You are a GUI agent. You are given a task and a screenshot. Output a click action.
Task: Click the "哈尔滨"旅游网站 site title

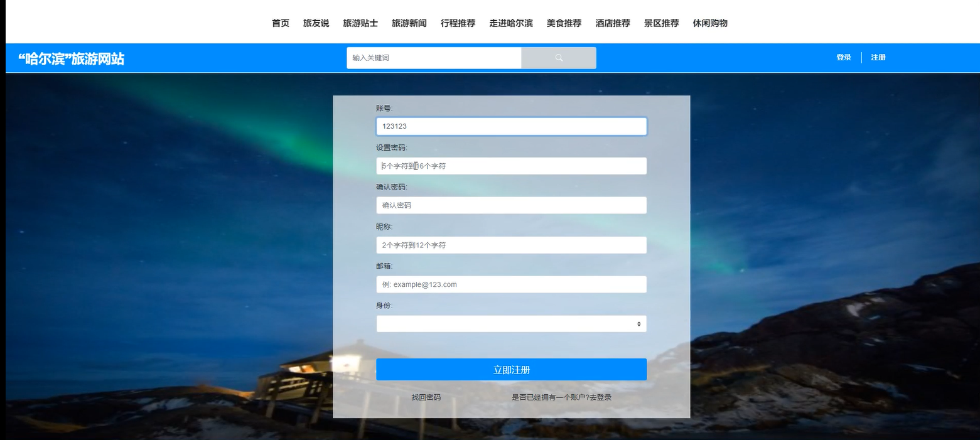pos(71,59)
